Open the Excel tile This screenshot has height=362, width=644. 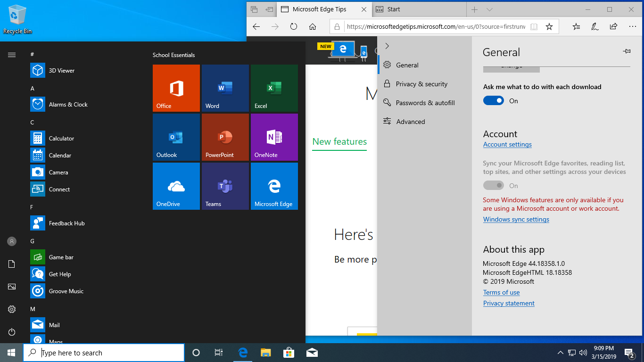(x=274, y=88)
